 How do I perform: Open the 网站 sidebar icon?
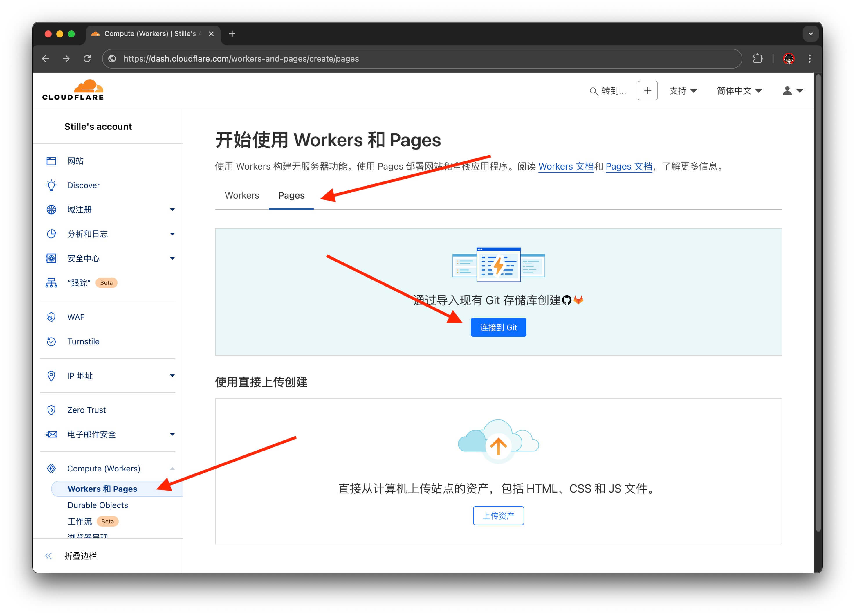point(51,161)
